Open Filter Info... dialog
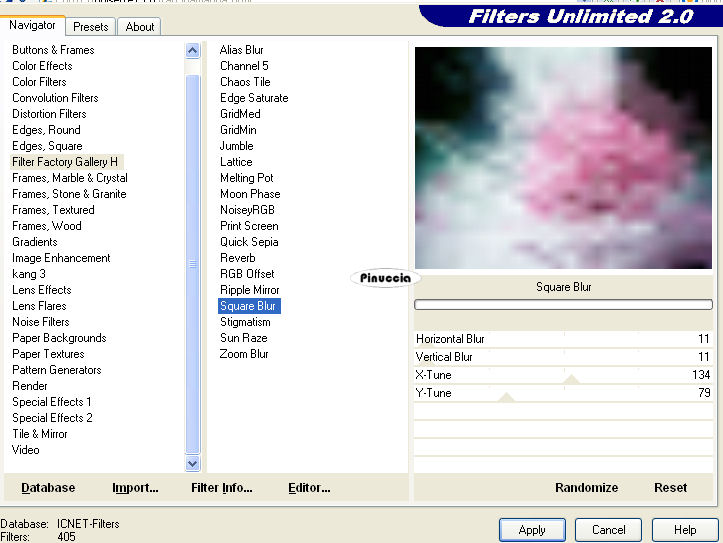Screen dimensions: 723x543 [222, 488]
